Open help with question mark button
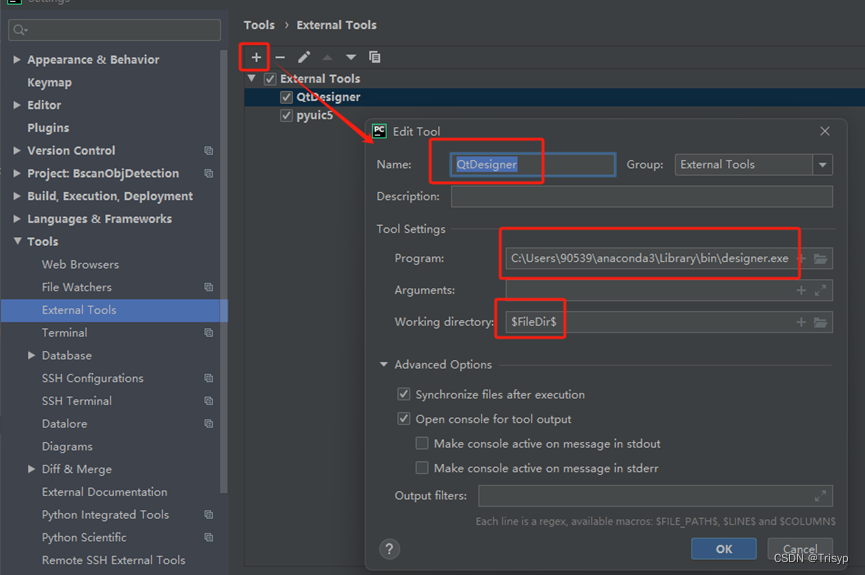 (389, 549)
